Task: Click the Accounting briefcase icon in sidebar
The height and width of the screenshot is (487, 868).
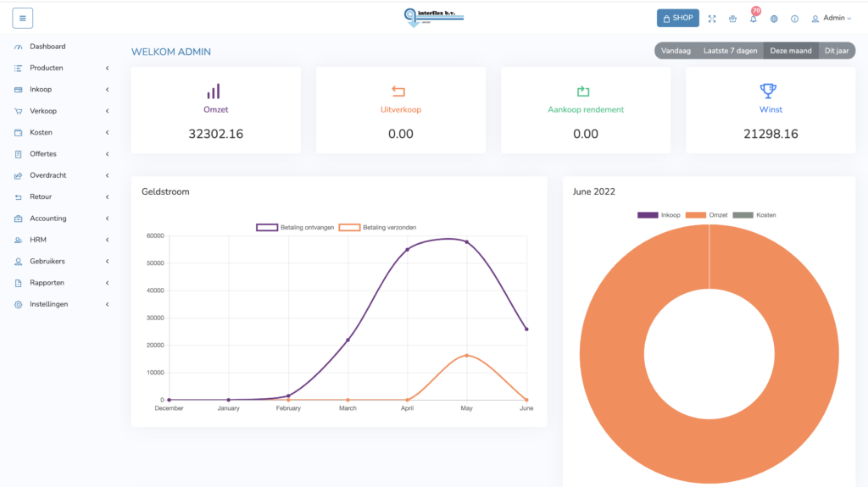Action: tap(19, 219)
